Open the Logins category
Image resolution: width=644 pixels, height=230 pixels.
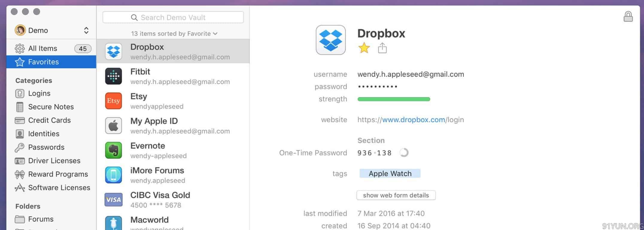tap(51, 93)
